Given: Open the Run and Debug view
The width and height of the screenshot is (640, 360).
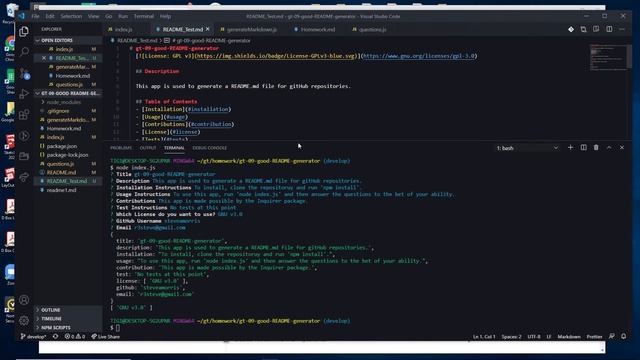Looking at the screenshot, I should pos(24,94).
